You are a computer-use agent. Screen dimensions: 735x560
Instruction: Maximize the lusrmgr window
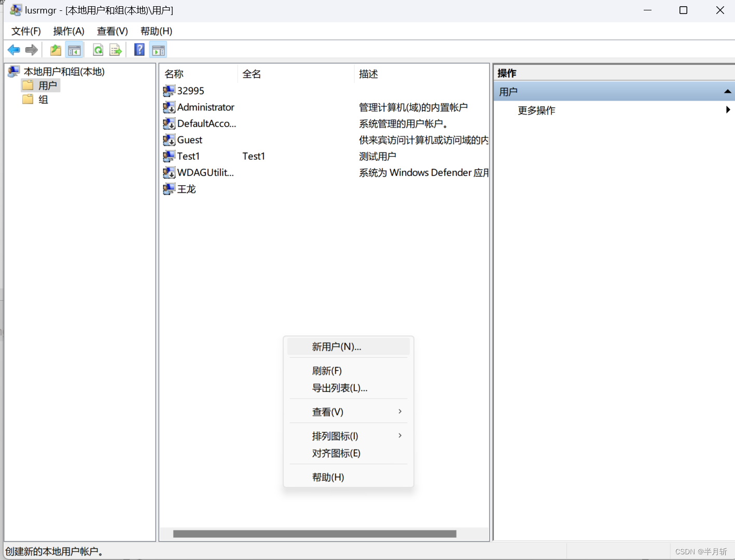[684, 10]
